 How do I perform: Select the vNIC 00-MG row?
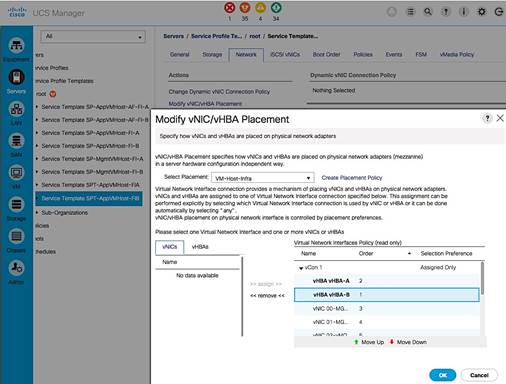(x=387, y=309)
